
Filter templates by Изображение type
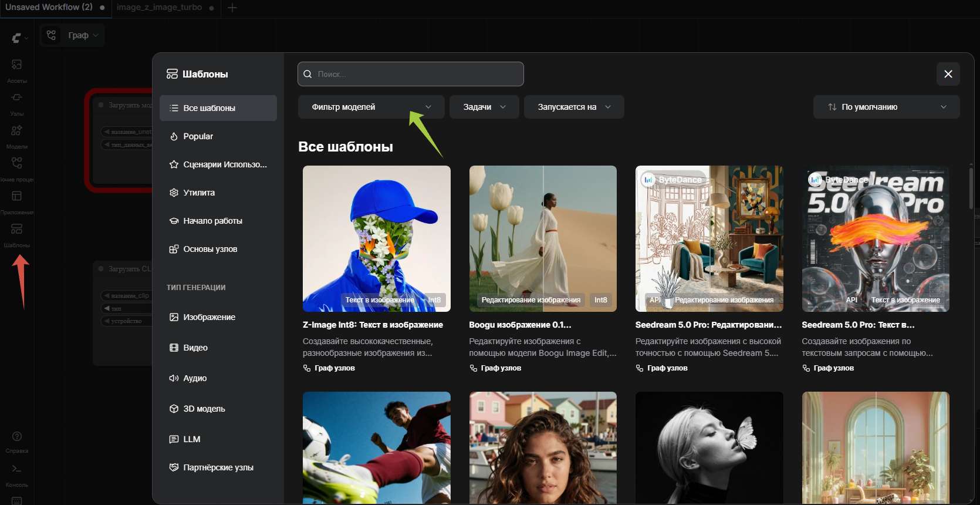(x=218, y=317)
